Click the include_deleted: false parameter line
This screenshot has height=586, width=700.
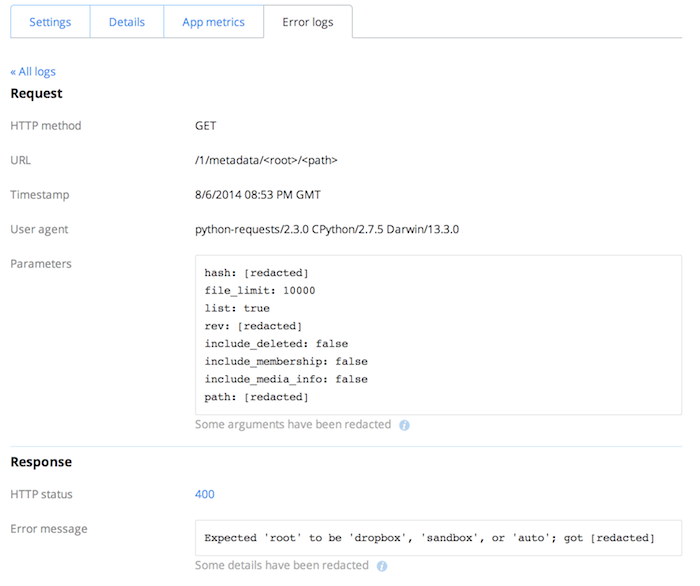276,343
